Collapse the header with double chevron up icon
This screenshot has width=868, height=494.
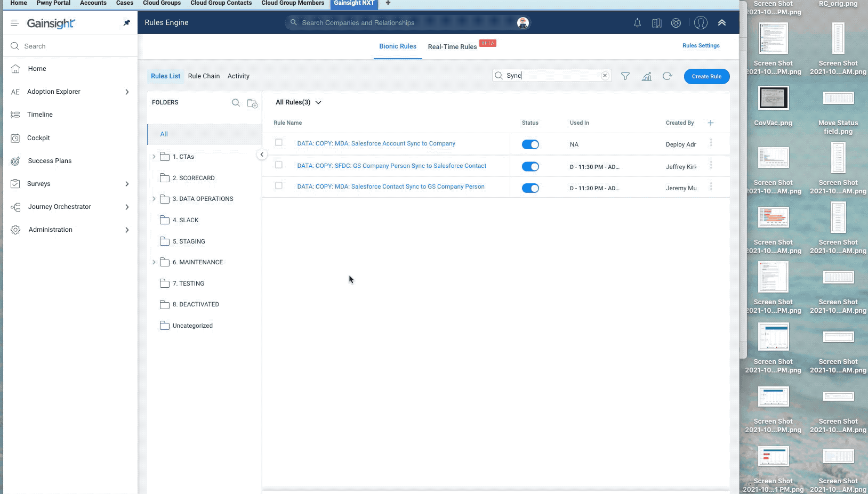pos(721,23)
